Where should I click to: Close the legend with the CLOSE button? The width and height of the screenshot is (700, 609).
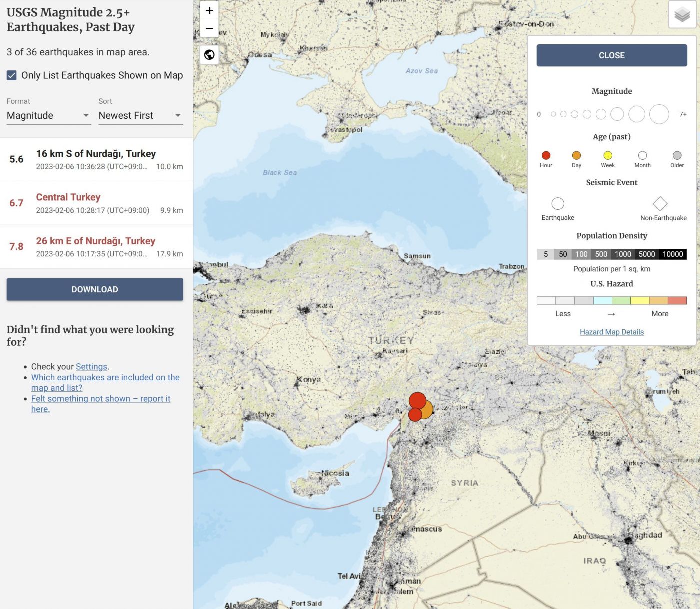pyautogui.click(x=611, y=55)
